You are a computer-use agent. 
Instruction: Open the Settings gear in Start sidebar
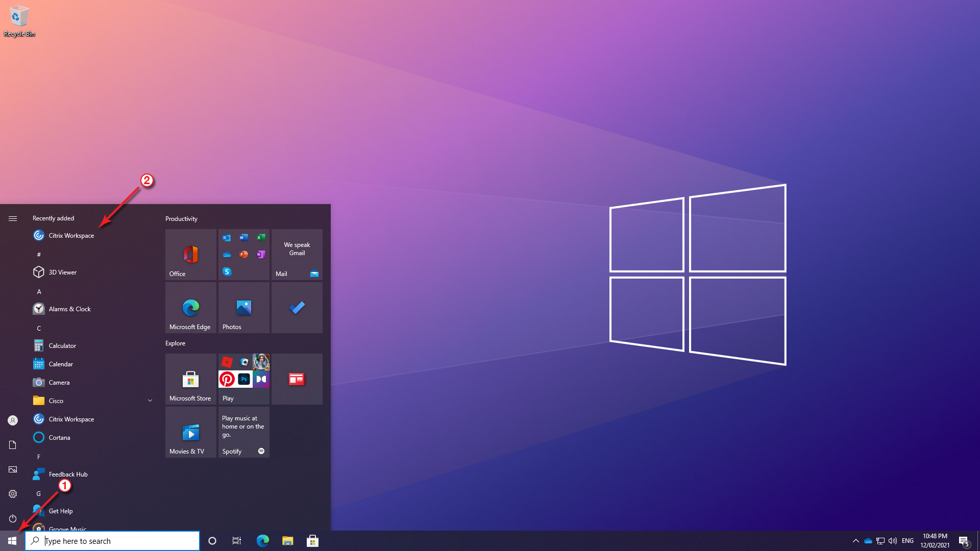13,494
